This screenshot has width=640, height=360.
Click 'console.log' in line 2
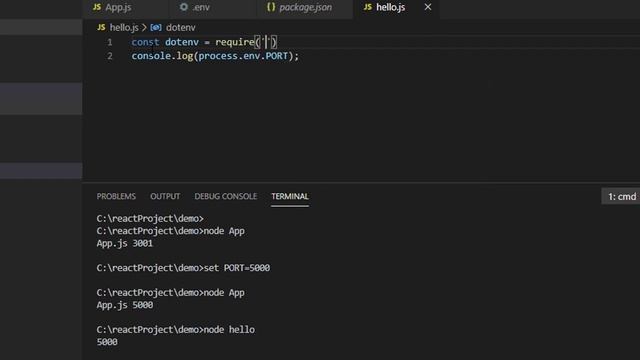(x=162, y=56)
